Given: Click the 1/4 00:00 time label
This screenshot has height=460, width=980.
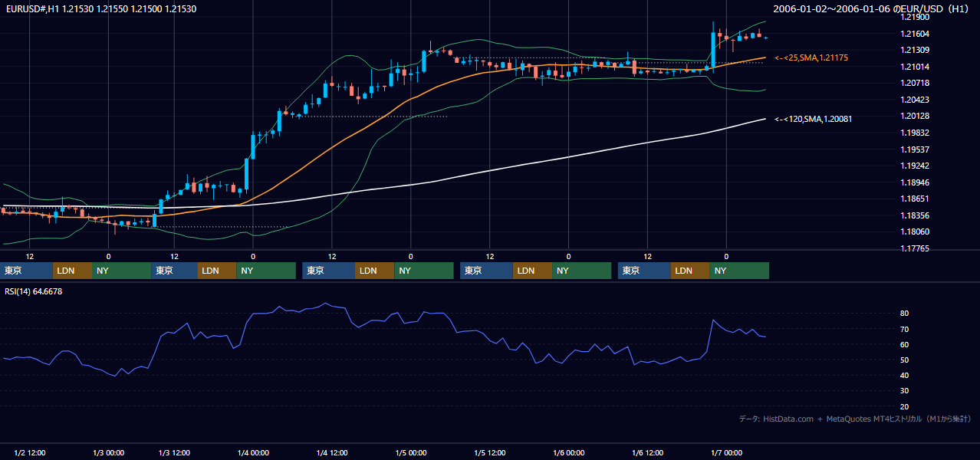Looking at the screenshot, I should [252, 453].
